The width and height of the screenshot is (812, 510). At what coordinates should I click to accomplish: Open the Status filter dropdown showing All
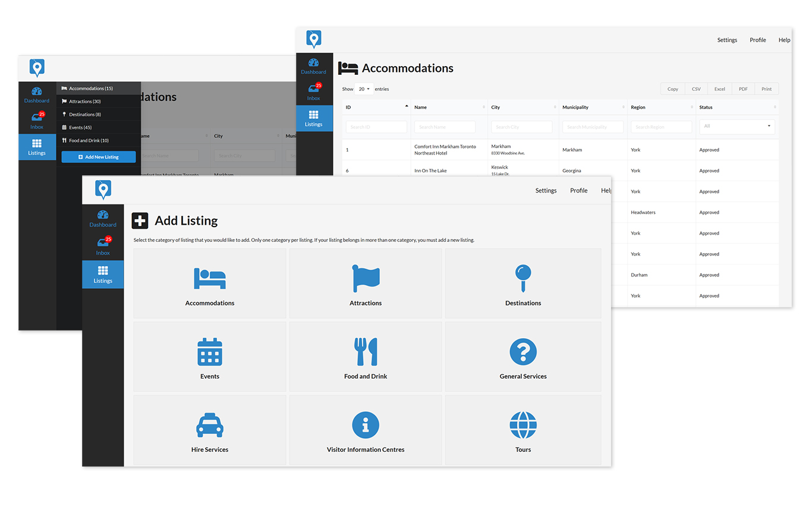point(737,127)
